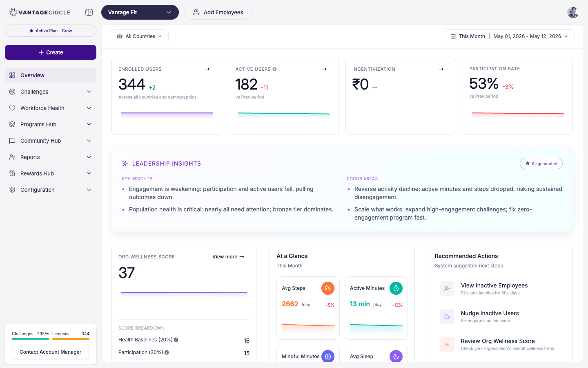Click the AI-generated badge
This screenshot has width=588, height=368.
point(541,164)
